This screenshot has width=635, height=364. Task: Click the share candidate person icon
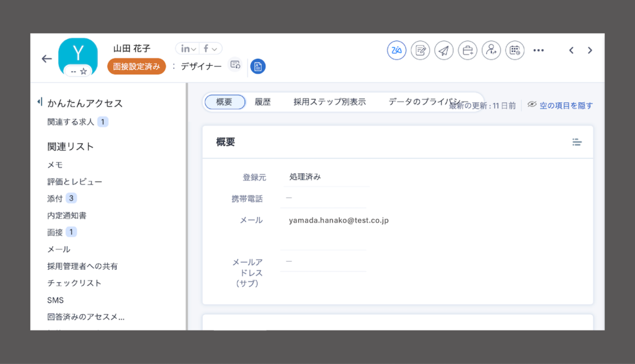(491, 50)
